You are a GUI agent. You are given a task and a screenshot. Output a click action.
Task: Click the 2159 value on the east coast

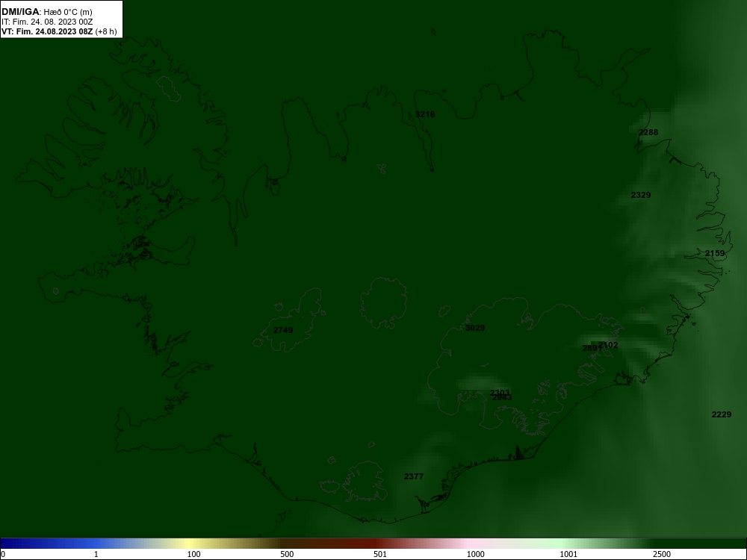click(x=715, y=253)
